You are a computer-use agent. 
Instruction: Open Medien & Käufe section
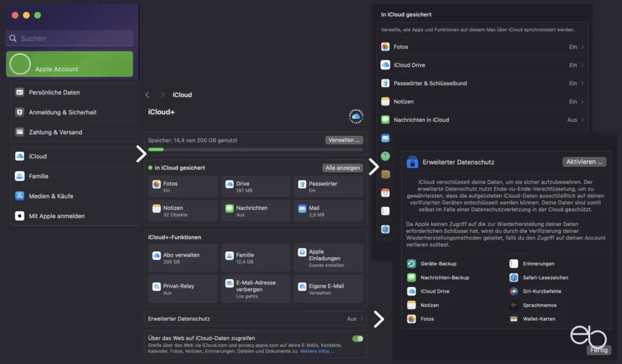pos(75,196)
